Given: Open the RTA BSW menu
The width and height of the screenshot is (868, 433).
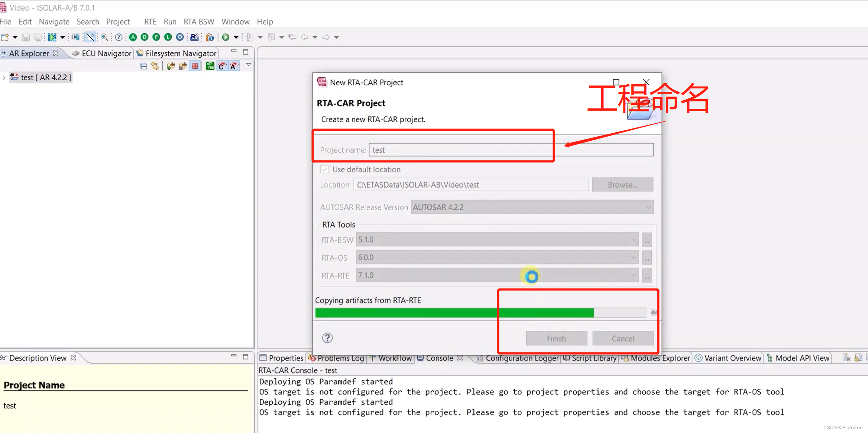Looking at the screenshot, I should [199, 22].
